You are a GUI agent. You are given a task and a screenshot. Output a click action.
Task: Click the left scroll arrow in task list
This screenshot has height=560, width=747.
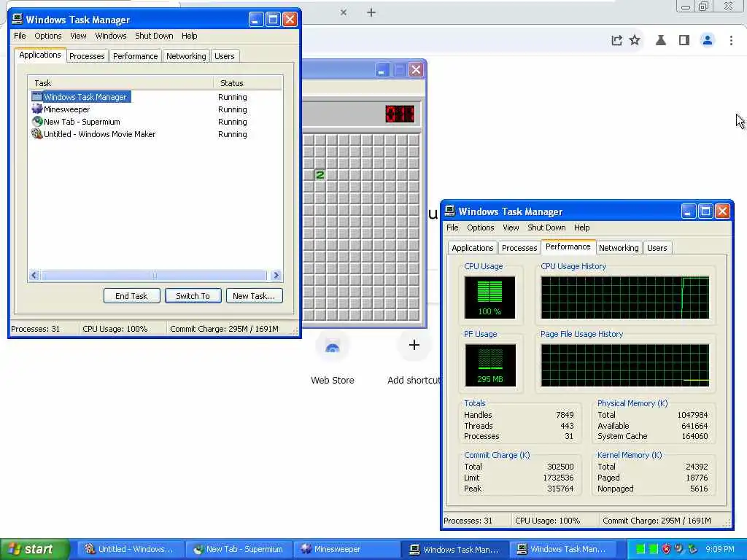click(34, 275)
